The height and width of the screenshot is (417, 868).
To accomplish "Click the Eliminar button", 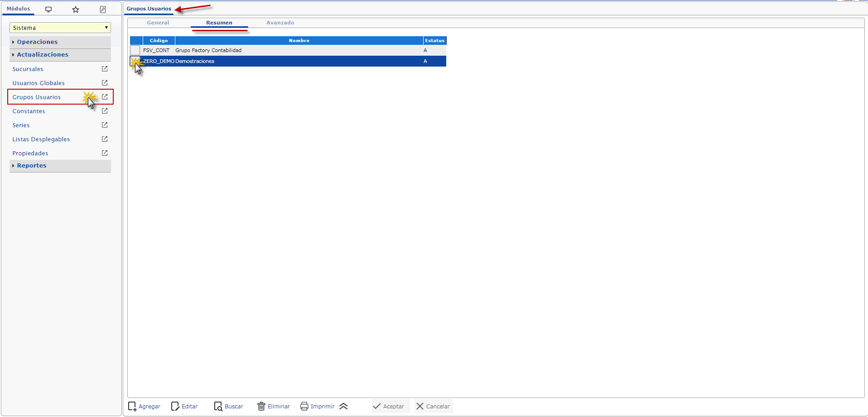I will pyautogui.click(x=274, y=406).
